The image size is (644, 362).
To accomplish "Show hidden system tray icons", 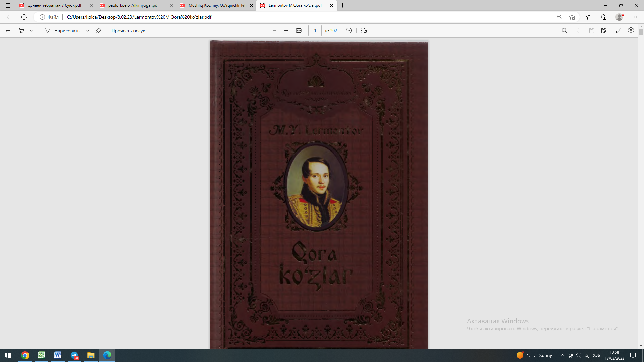I will click(x=562, y=355).
